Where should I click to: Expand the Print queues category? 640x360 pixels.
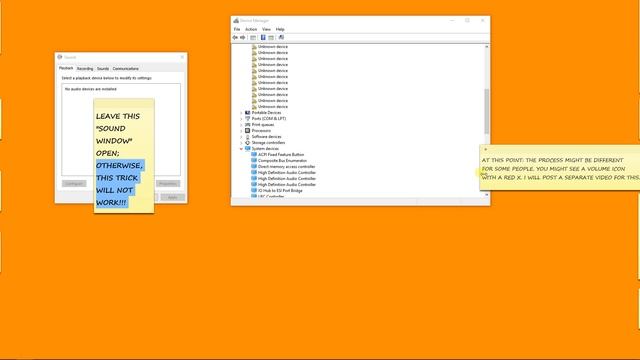click(241, 125)
